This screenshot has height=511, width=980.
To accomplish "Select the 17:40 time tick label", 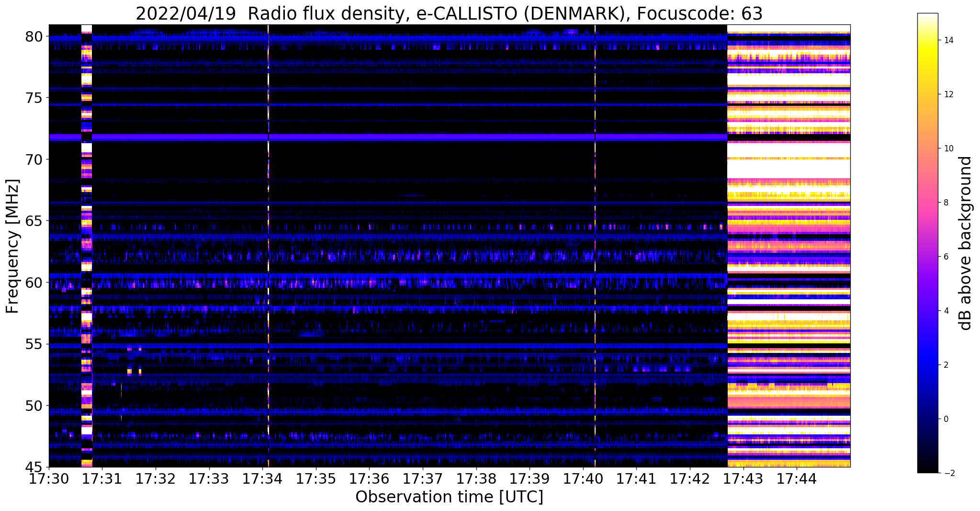I will (583, 478).
